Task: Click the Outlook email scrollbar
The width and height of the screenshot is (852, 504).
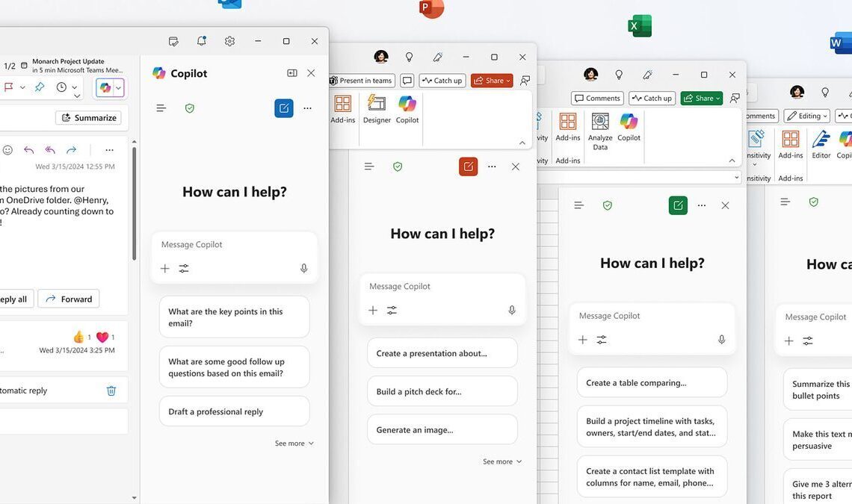Action: (x=134, y=202)
